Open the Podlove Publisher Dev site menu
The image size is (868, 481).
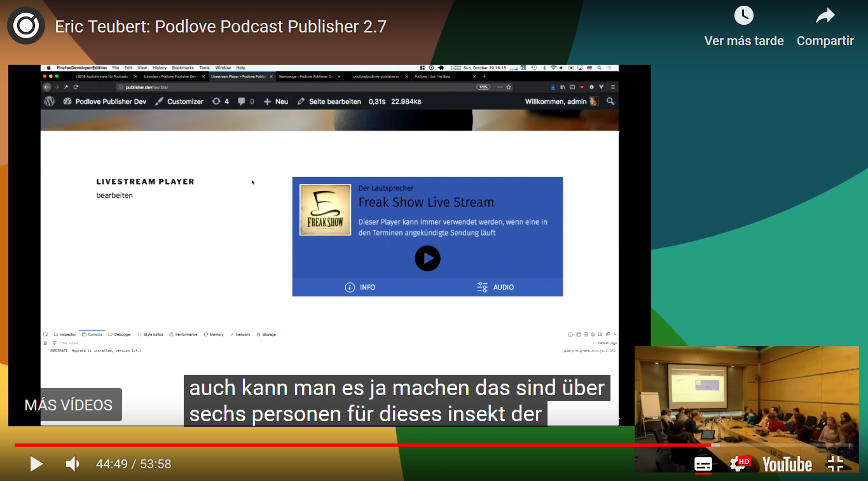click(x=105, y=101)
